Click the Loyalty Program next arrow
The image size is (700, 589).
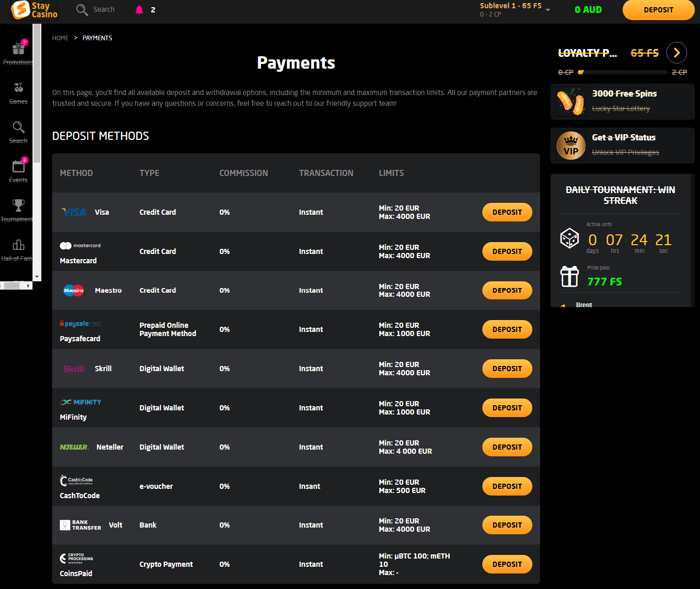click(x=676, y=53)
